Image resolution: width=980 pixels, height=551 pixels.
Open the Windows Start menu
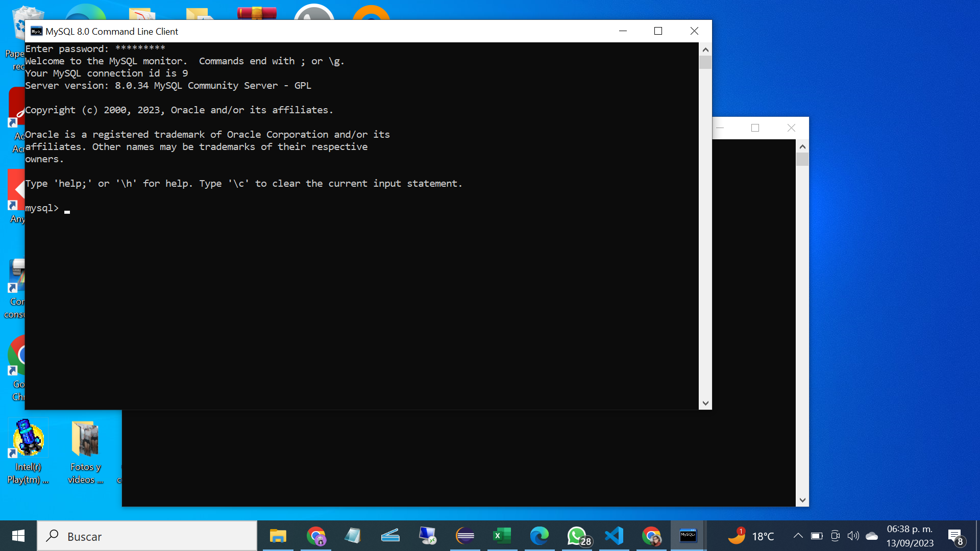tap(18, 536)
